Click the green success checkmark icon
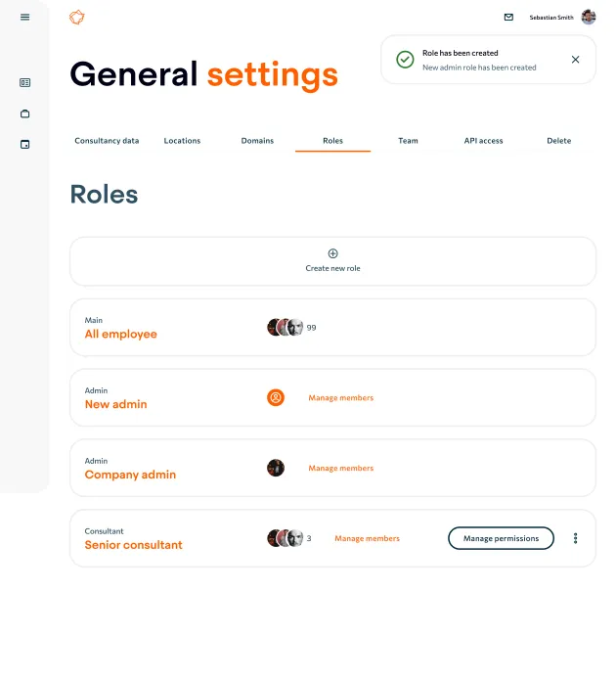Image resolution: width=616 pixels, height=681 pixels. coord(405,60)
